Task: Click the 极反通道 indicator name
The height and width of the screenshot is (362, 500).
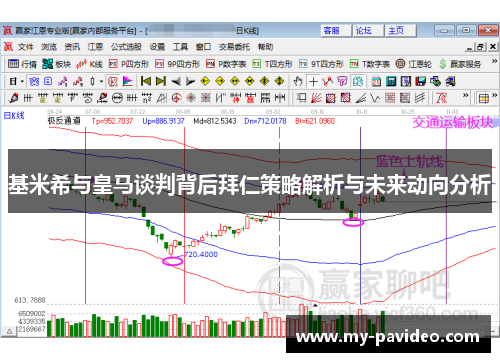Action: [x=64, y=121]
